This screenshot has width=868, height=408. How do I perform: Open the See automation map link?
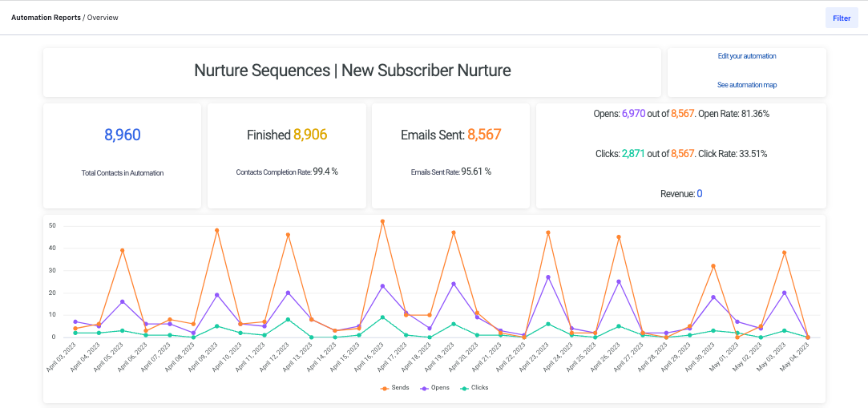[747, 85]
